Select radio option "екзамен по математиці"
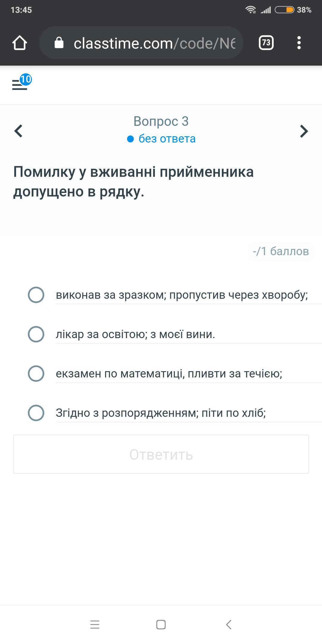The width and height of the screenshot is (322, 644). point(36,373)
